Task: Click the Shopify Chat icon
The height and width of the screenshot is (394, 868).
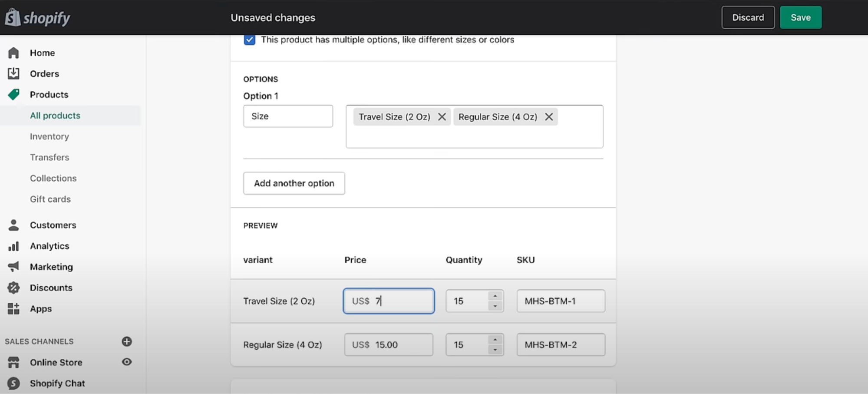Action: [x=13, y=383]
